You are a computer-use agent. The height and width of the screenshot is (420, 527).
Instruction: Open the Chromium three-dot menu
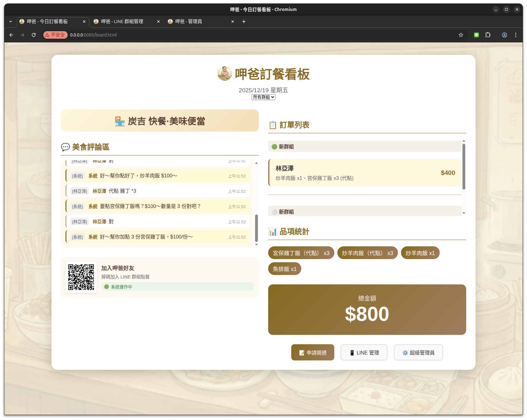[515, 35]
